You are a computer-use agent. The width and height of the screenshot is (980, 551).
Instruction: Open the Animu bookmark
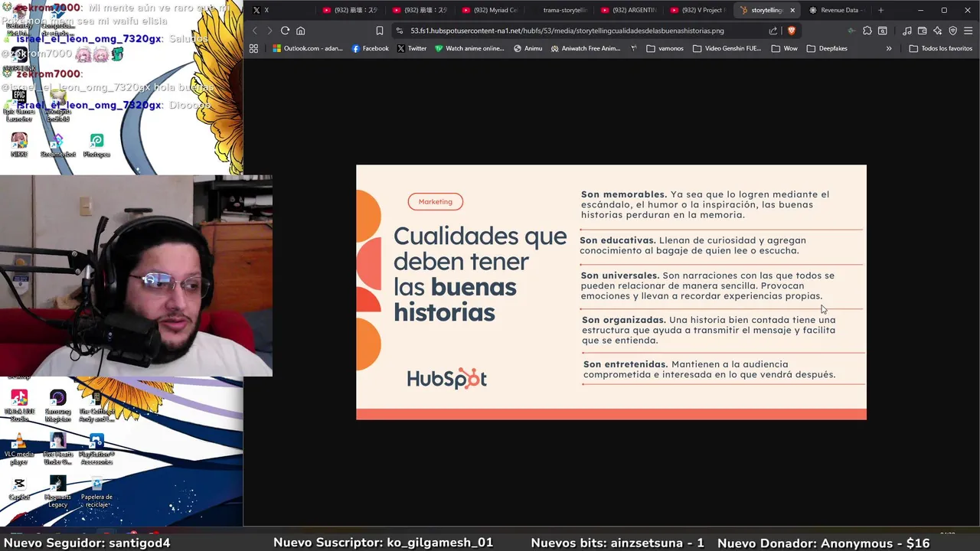528,48
